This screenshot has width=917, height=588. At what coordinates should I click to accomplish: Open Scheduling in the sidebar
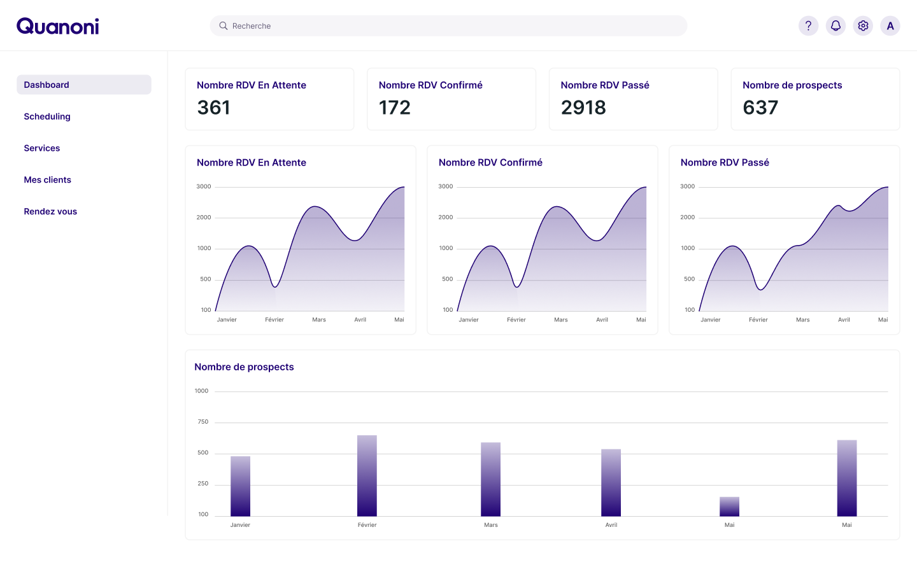click(x=47, y=116)
